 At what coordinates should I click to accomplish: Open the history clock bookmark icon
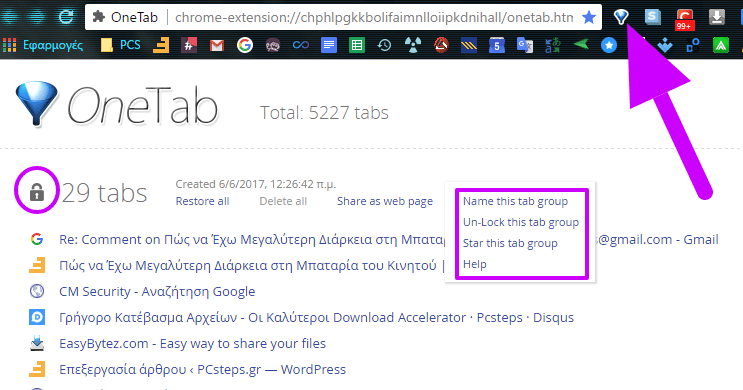click(384, 45)
